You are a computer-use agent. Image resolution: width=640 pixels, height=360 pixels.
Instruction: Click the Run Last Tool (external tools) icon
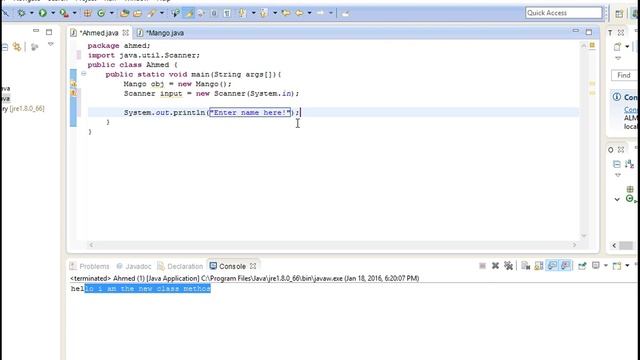coord(64,13)
